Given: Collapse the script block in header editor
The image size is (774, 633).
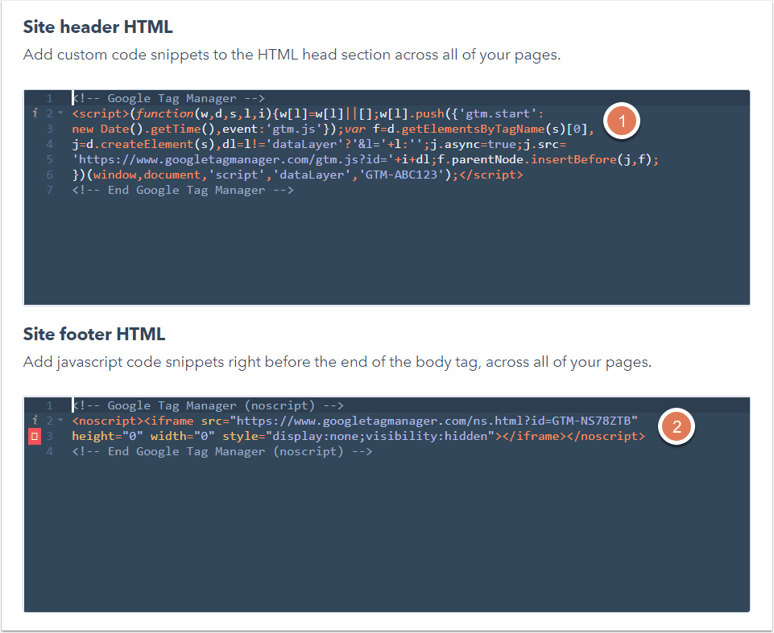Looking at the screenshot, I should (61, 113).
